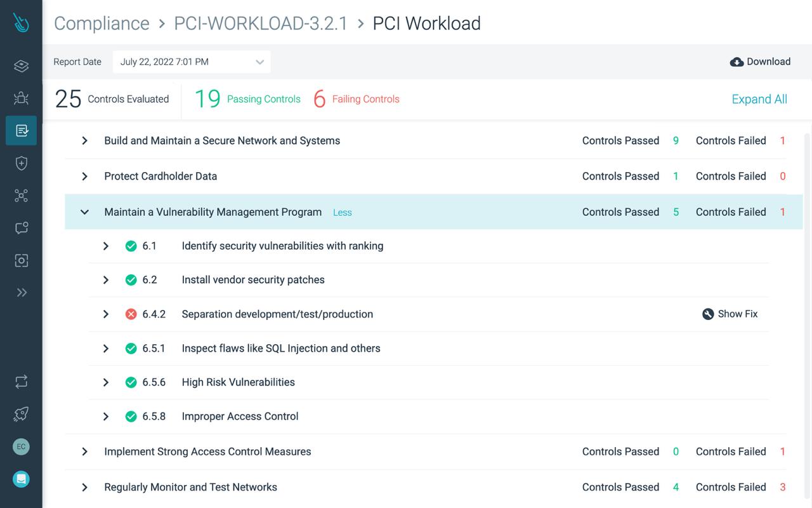
Task: Expand Build and Maintain a Secure Network
Action: click(84, 140)
